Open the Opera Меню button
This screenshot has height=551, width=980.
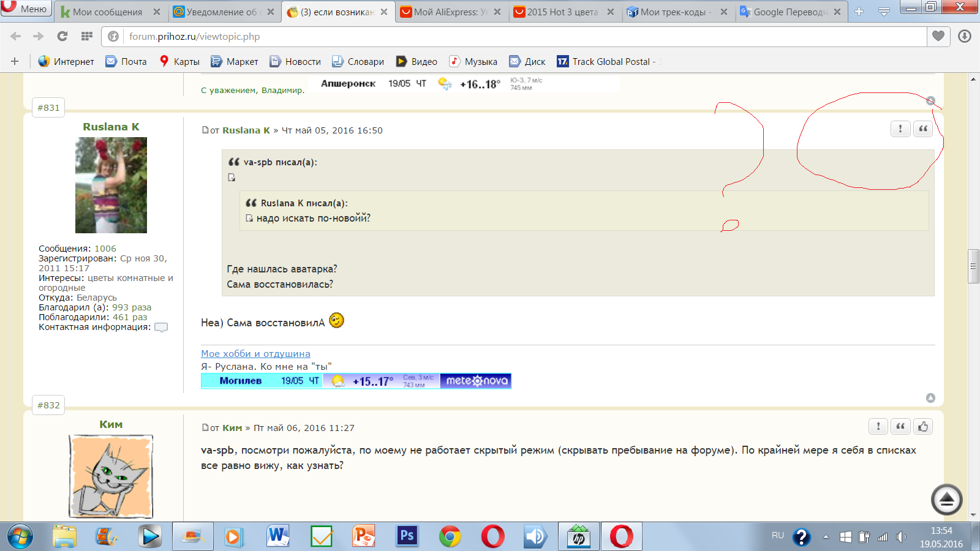click(26, 9)
